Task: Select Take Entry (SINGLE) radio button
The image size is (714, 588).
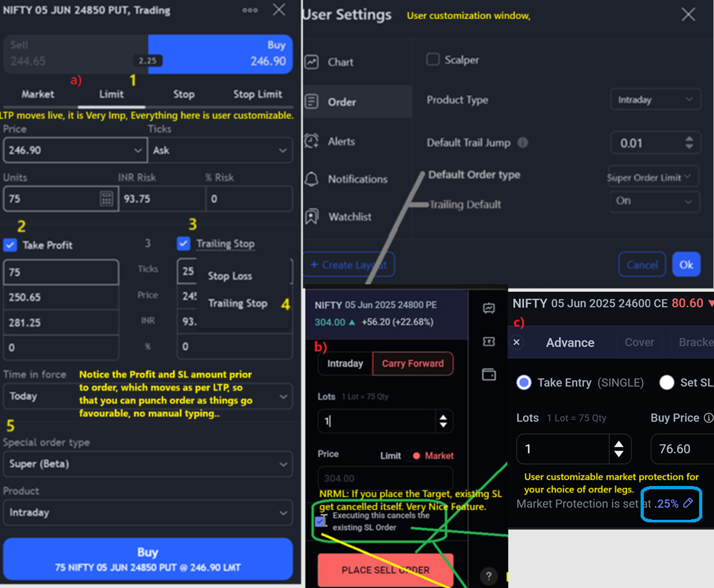Action: click(x=524, y=382)
